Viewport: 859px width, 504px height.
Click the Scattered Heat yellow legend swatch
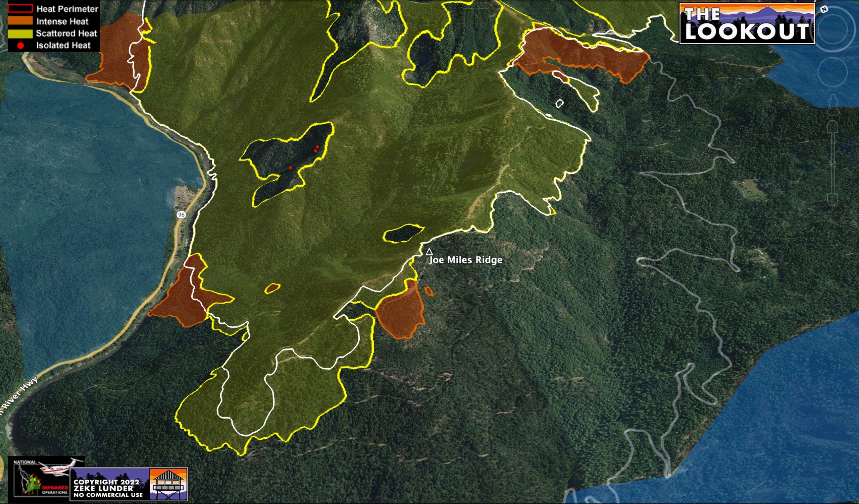tap(20, 34)
